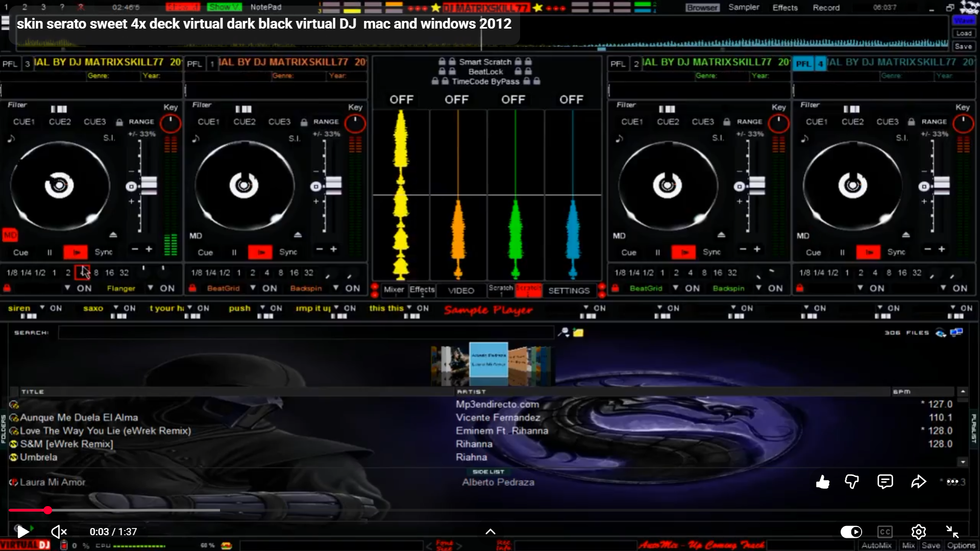Eject the track from deck 3
Viewport: 980px width, 551px height.
point(113,235)
